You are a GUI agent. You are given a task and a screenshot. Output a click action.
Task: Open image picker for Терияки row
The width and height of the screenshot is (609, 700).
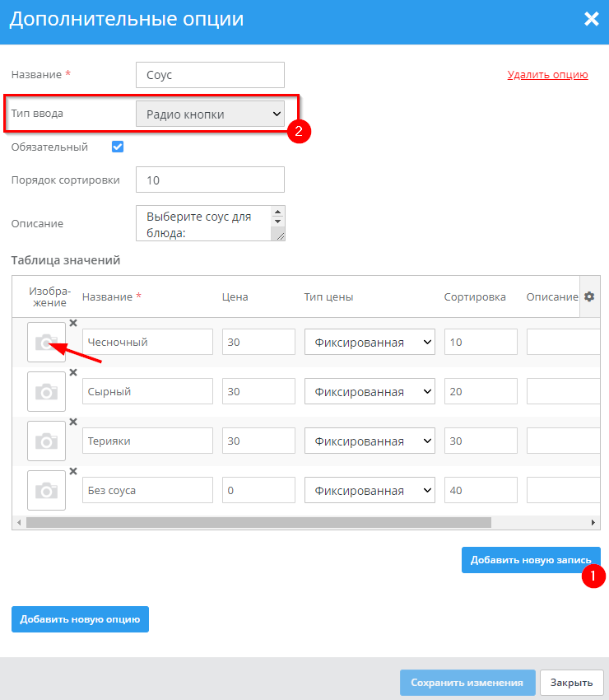[47, 441]
